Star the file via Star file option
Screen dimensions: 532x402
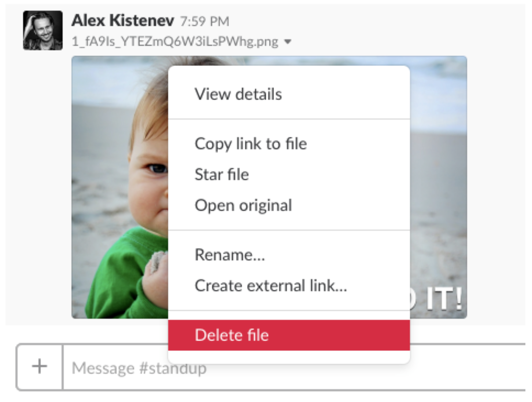222,175
